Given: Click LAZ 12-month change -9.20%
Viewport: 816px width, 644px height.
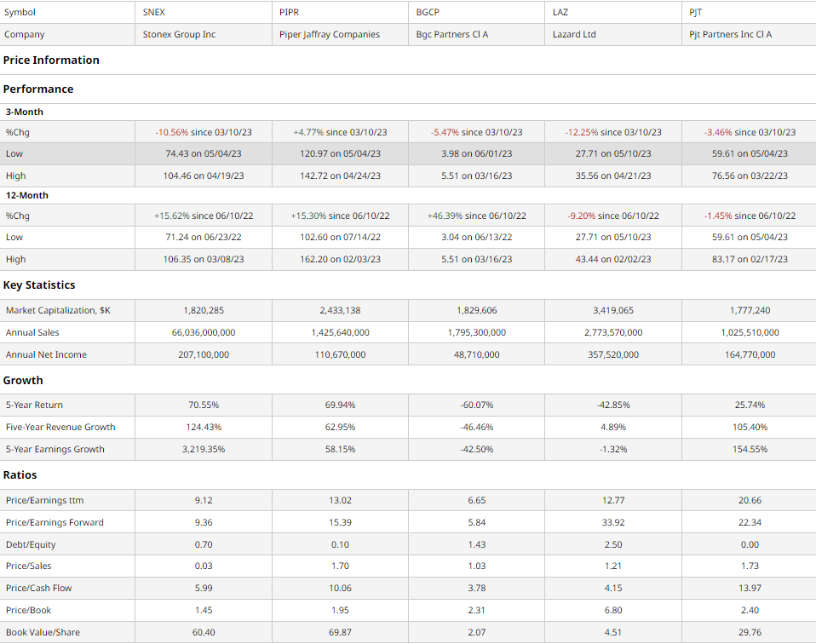Looking at the screenshot, I should [x=581, y=216].
